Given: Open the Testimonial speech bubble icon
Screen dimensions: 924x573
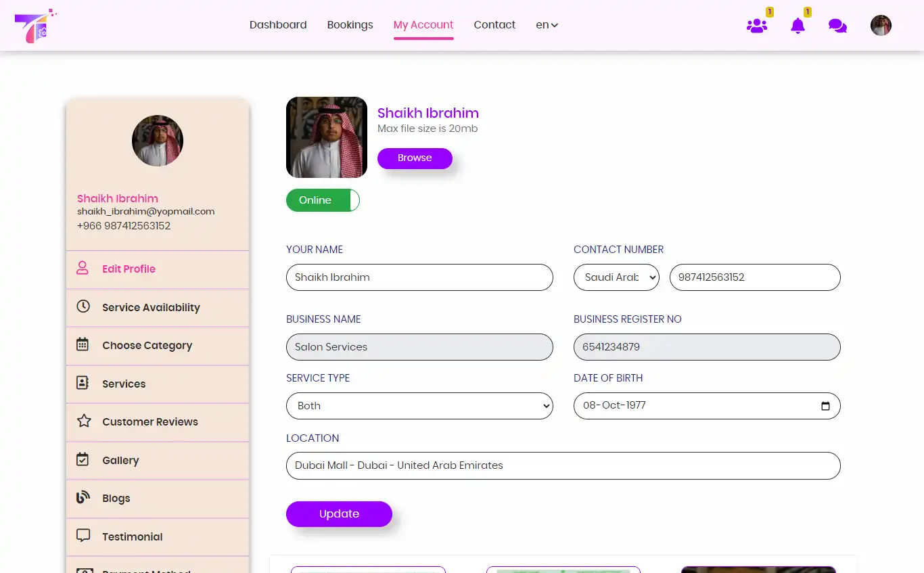Looking at the screenshot, I should tap(83, 536).
